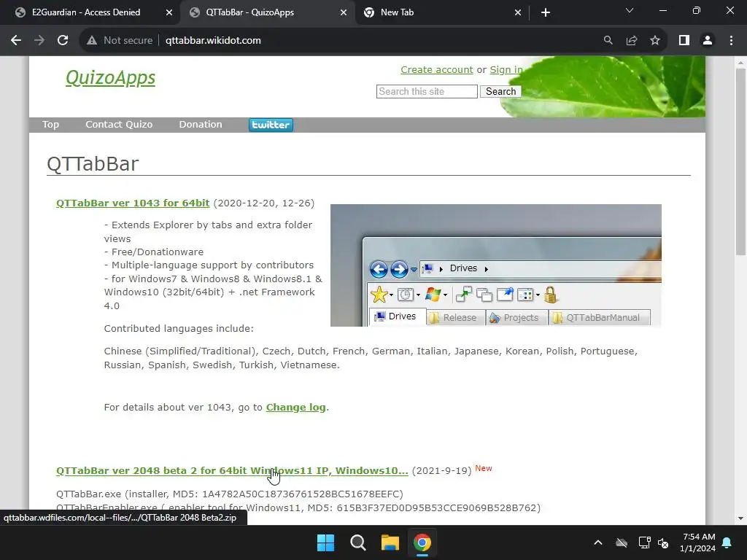The height and width of the screenshot is (560, 747).
Task: Open QTTabBar ver 1043 for 64bit link
Action: pyautogui.click(x=133, y=203)
